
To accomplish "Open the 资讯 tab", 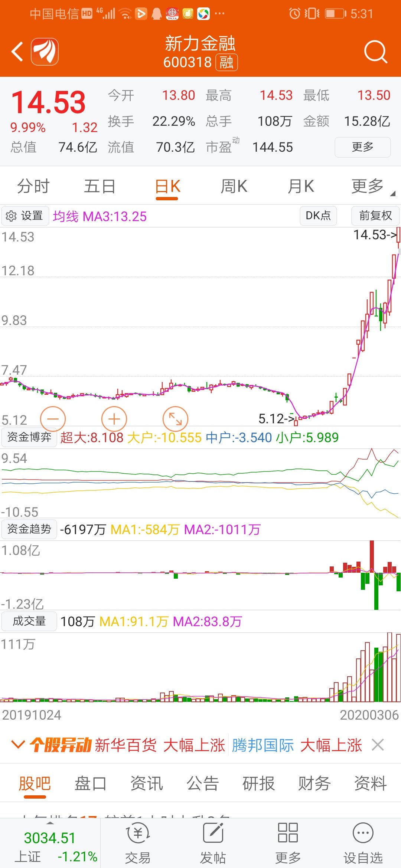I will coord(147,783).
